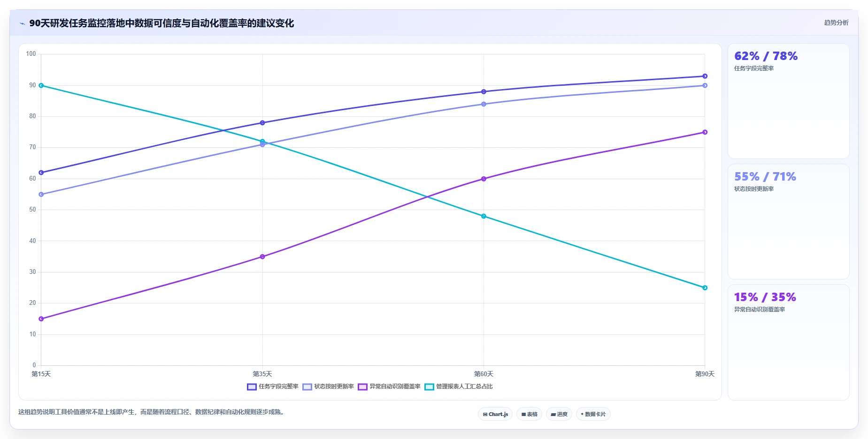Click the 第60天 x-axis label
The width and height of the screenshot is (868, 439).
tap(484, 374)
